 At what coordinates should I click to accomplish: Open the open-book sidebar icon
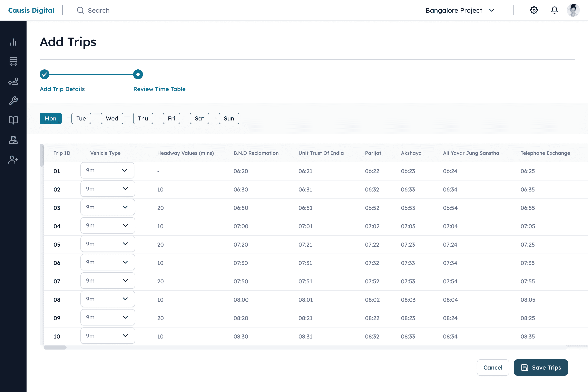[x=13, y=120]
